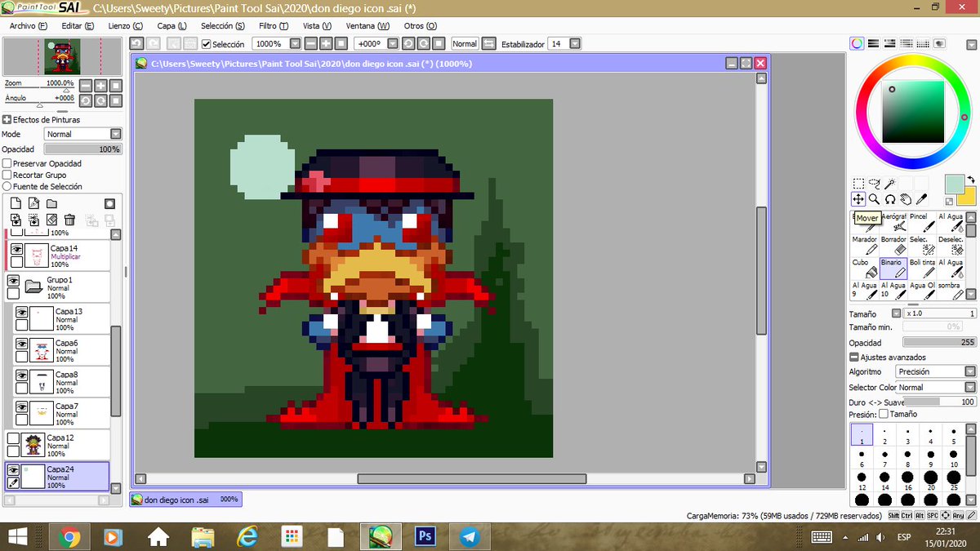Click the pale green foreground color swatch

(x=954, y=185)
